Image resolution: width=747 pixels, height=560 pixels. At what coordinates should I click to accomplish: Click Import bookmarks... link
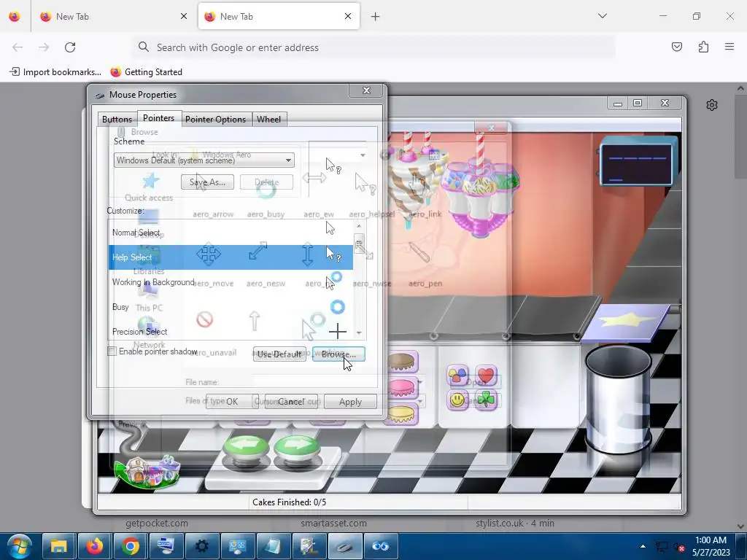[55, 72]
